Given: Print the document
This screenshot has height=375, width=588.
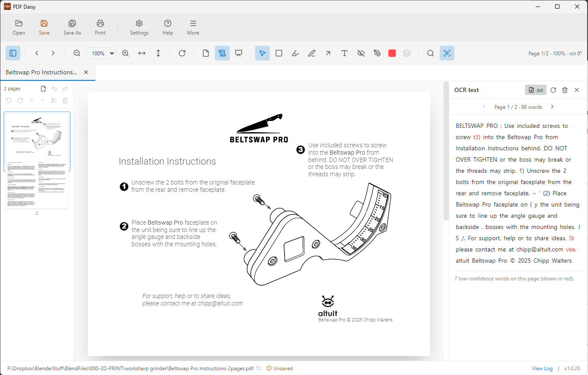Looking at the screenshot, I should point(100,27).
